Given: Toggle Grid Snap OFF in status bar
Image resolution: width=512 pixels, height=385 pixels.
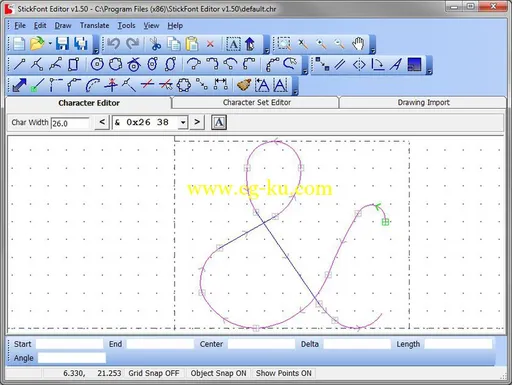Looking at the screenshot, I should [x=154, y=373].
